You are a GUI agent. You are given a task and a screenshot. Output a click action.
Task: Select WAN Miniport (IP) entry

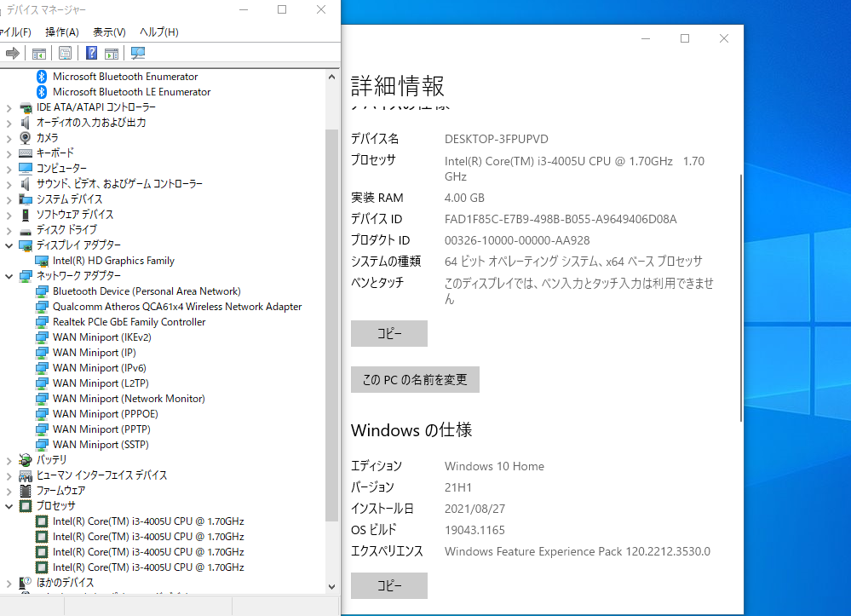95,353
